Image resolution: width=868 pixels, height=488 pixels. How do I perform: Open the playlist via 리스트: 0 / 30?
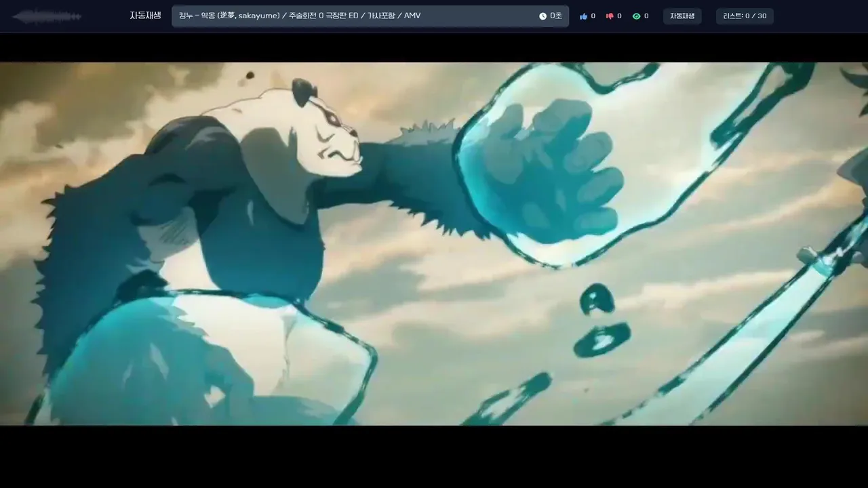[x=745, y=16]
